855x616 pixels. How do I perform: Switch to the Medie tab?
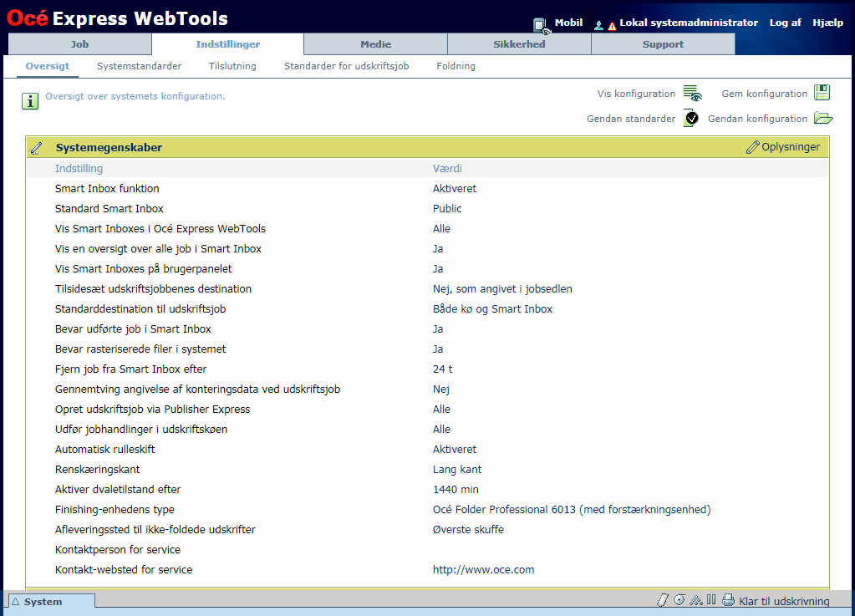[x=376, y=44]
